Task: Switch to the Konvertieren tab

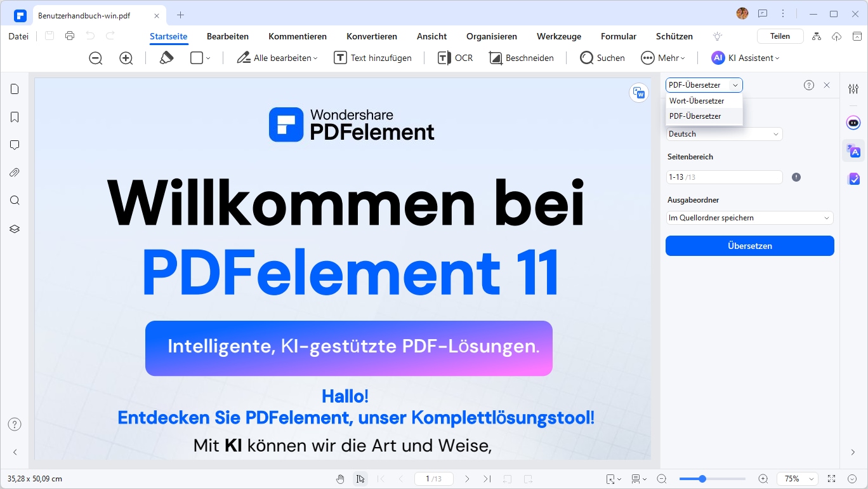Action: 372,36
